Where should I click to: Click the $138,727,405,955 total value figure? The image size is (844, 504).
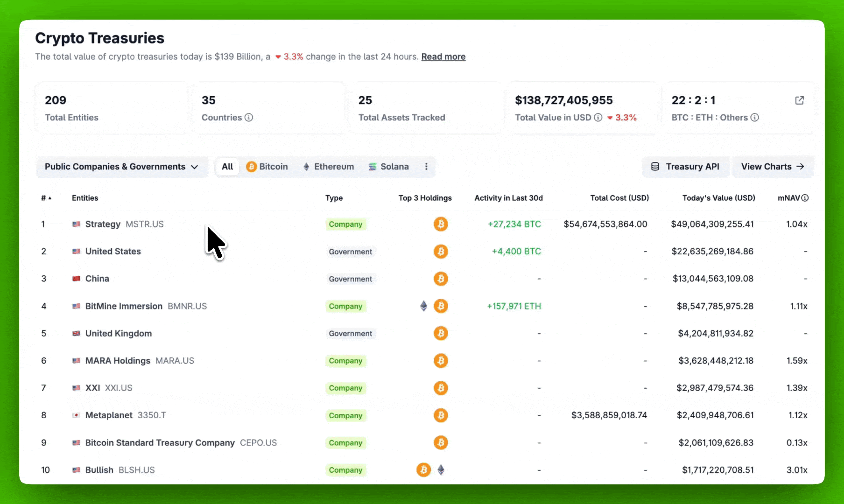coord(564,100)
